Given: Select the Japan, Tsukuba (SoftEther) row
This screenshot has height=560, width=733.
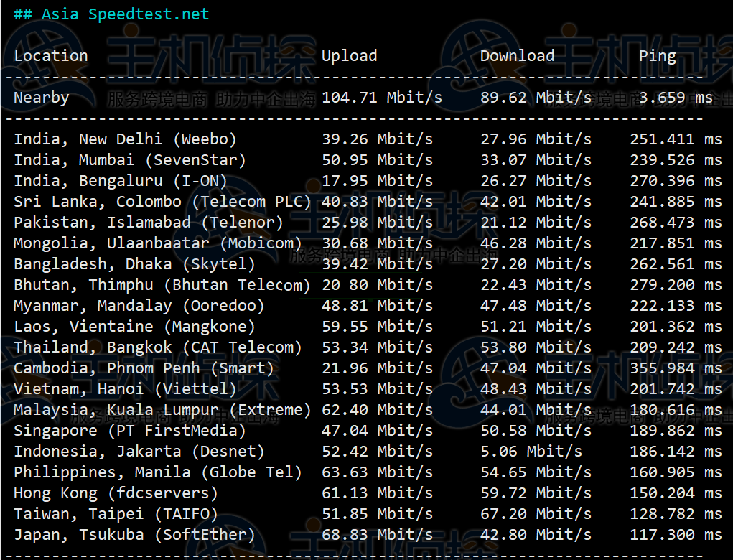Looking at the screenshot, I should click(x=134, y=535).
